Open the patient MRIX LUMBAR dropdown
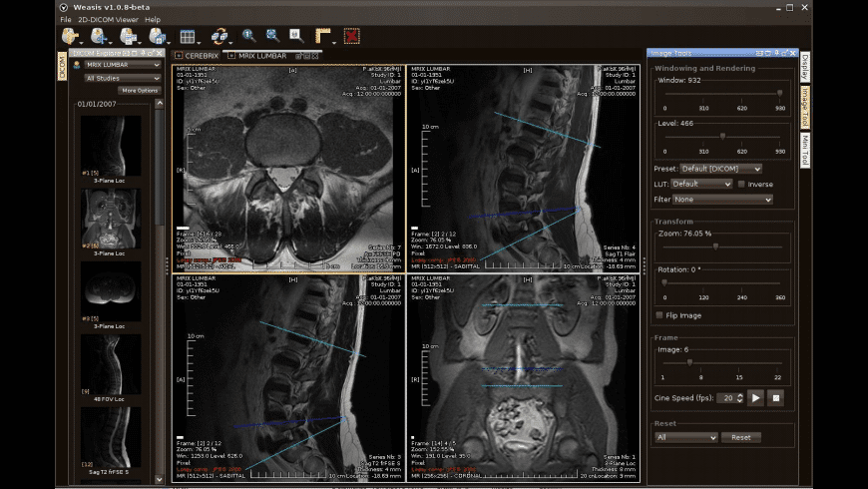 click(x=123, y=65)
